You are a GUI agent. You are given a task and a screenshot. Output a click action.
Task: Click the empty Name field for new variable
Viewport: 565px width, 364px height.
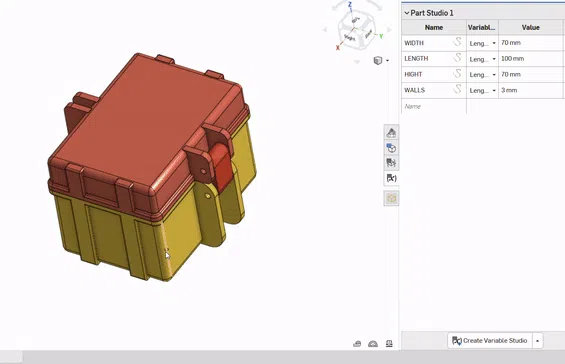click(434, 106)
